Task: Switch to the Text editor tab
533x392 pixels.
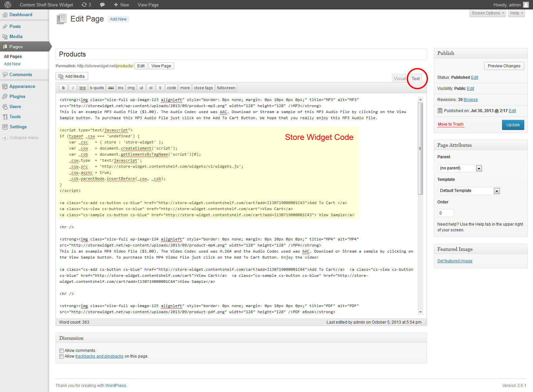Action: click(415, 78)
